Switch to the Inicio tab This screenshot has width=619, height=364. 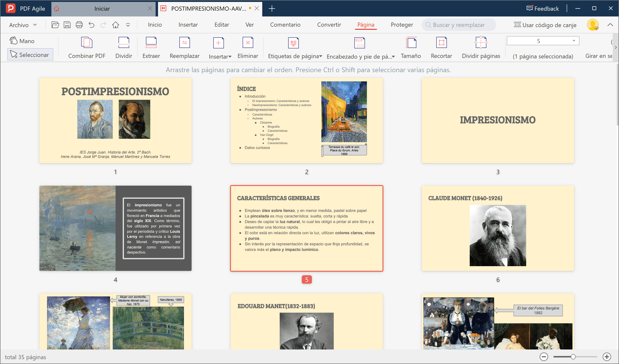click(x=155, y=24)
